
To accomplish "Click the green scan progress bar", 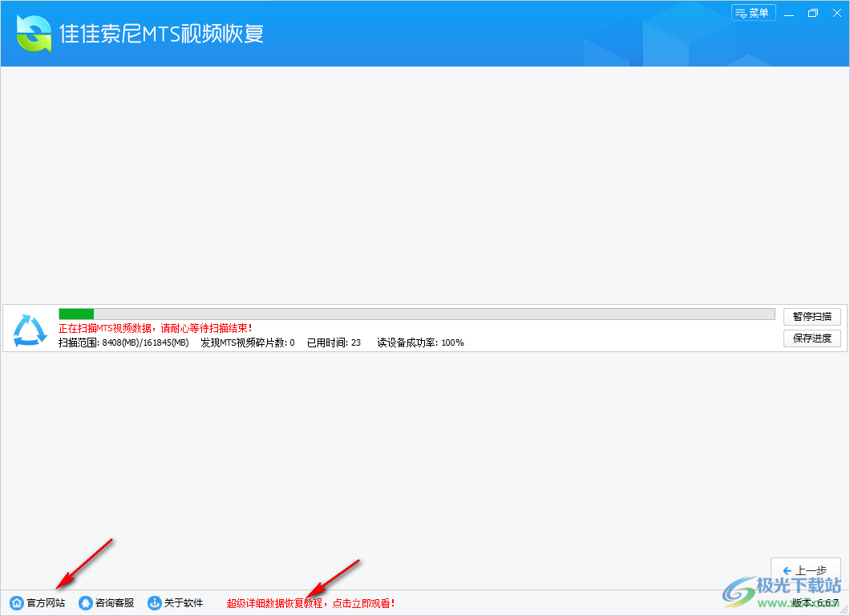I will (x=417, y=314).
